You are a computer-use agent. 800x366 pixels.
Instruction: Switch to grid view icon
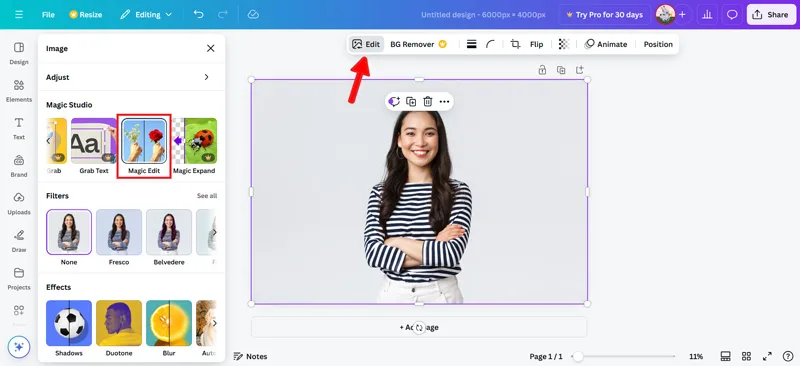click(746, 356)
